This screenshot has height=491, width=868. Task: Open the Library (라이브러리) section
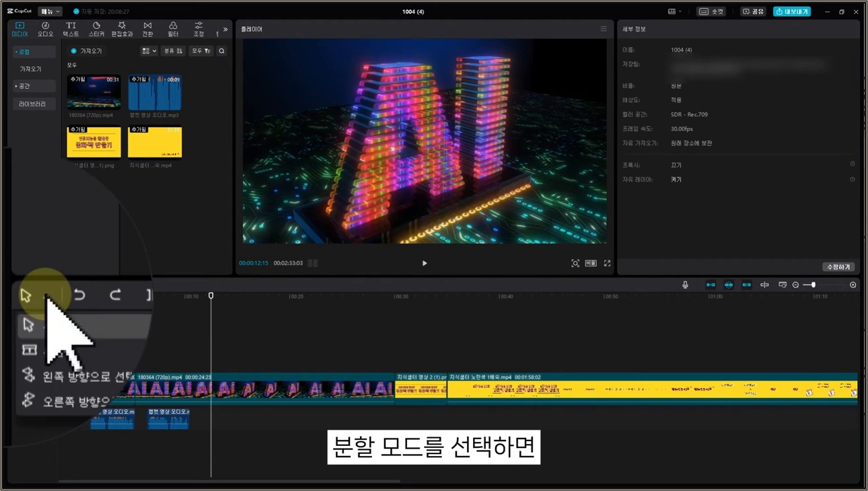pos(33,104)
